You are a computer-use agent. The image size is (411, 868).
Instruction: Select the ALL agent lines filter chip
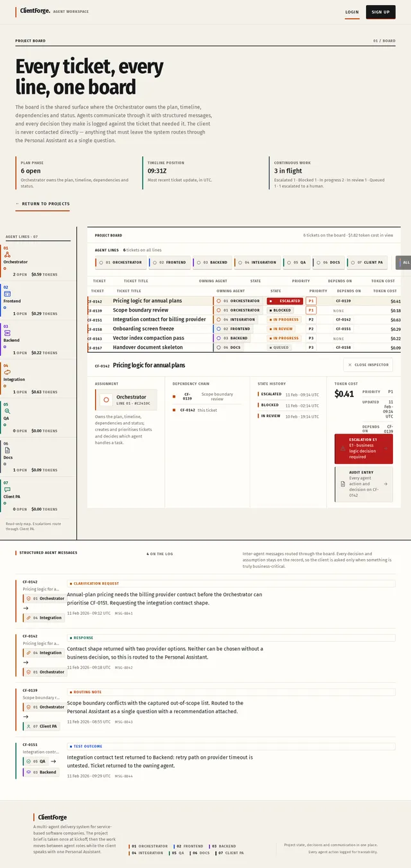click(404, 262)
